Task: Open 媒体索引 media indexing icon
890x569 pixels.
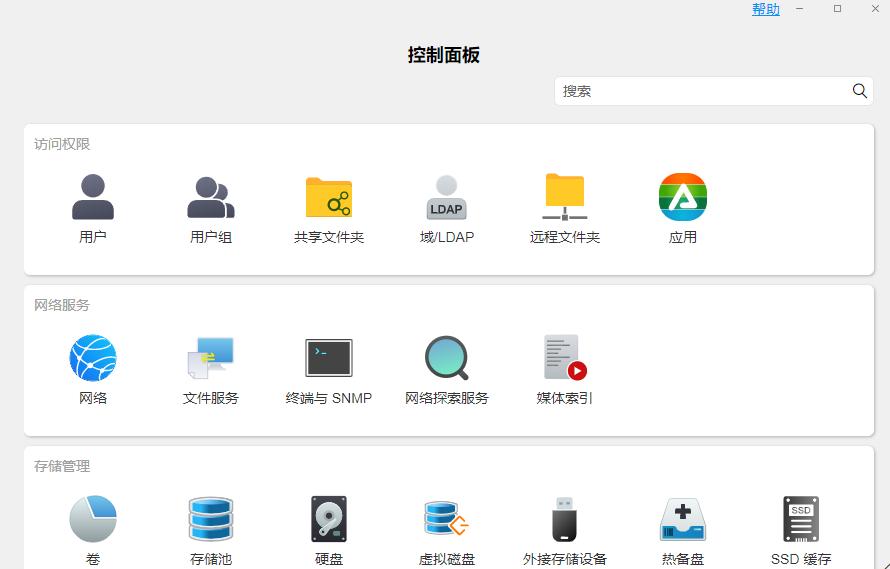Action: (565, 358)
